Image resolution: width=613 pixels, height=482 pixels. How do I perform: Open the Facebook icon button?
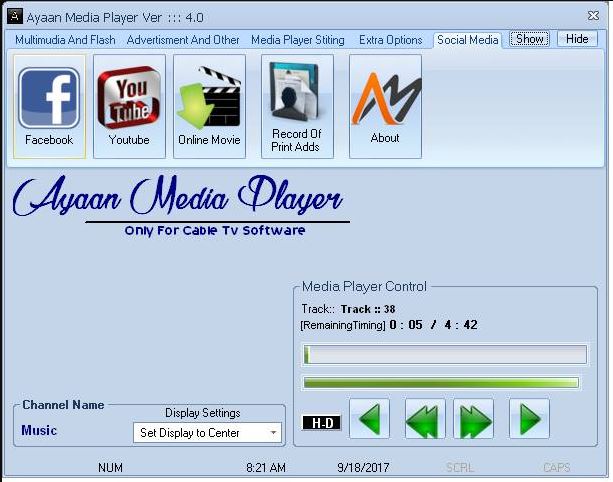coord(49,106)
